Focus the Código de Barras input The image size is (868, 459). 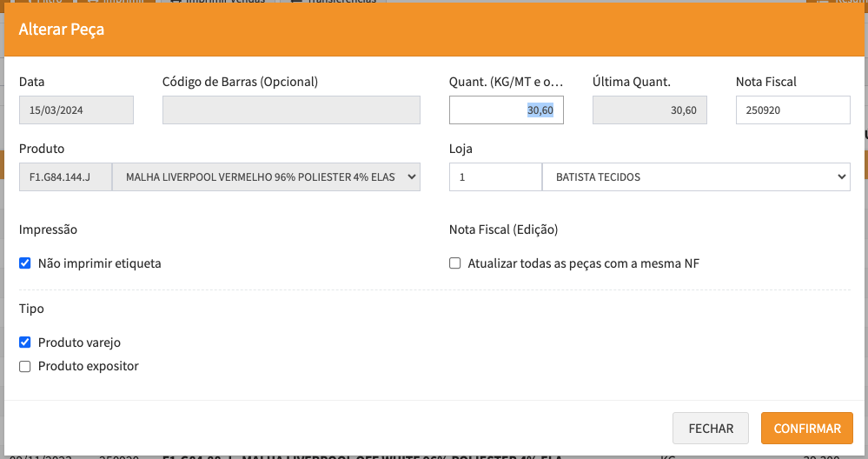[291, 110]
